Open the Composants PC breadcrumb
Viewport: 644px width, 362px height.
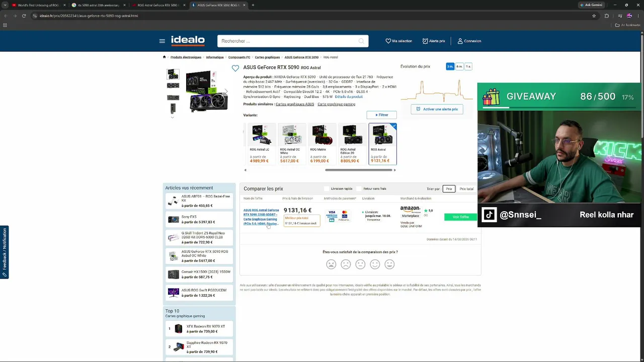239,57
